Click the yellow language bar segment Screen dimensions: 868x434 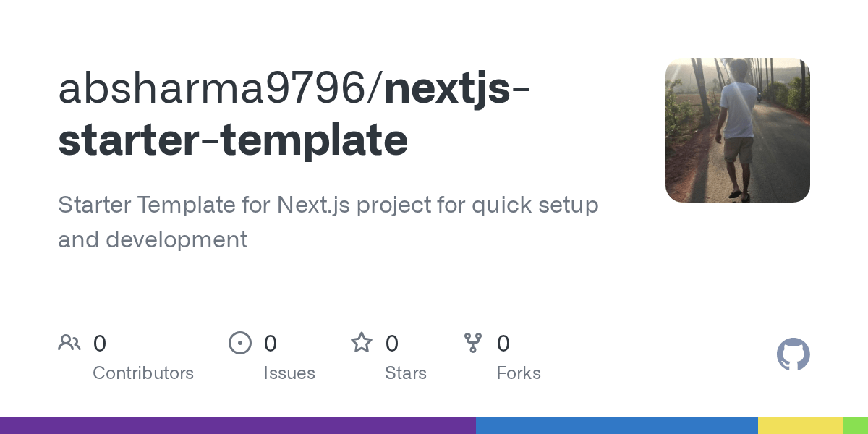point(801,425)
